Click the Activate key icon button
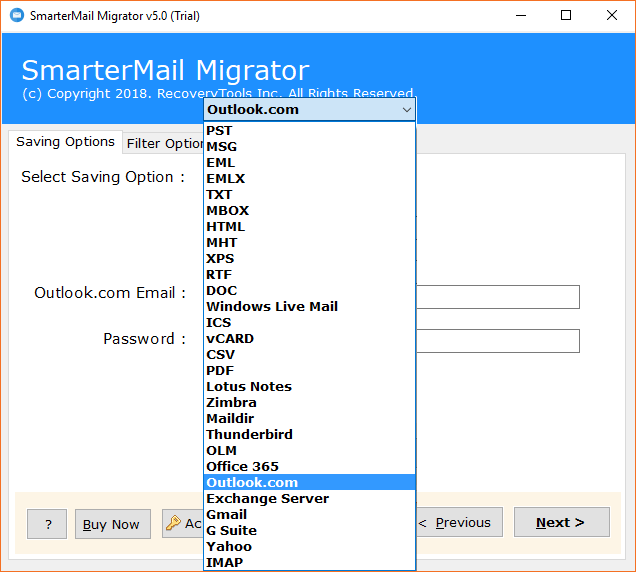636x572 pixels. pyautogui.click(x=183, y=524)
